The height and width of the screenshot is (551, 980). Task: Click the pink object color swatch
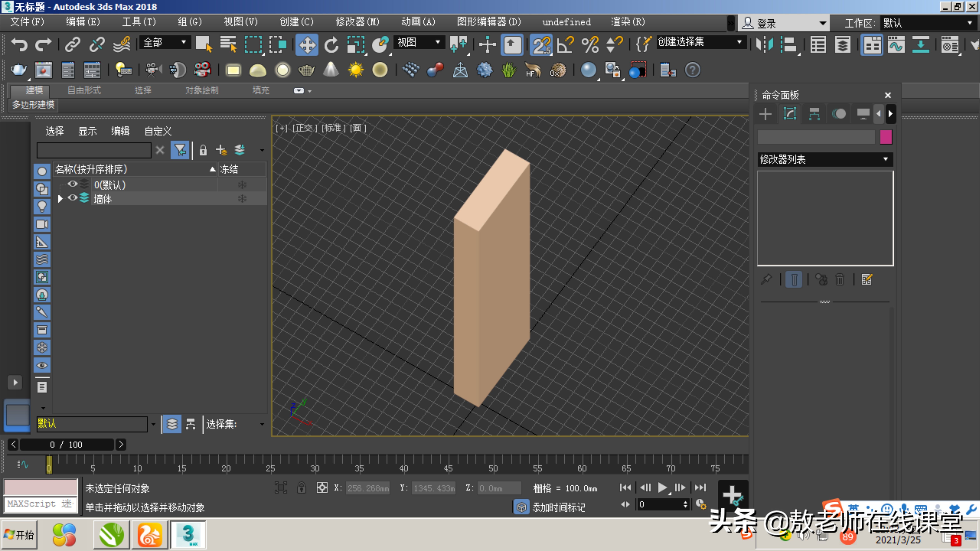pyautogui.click(x=886, y=137)
